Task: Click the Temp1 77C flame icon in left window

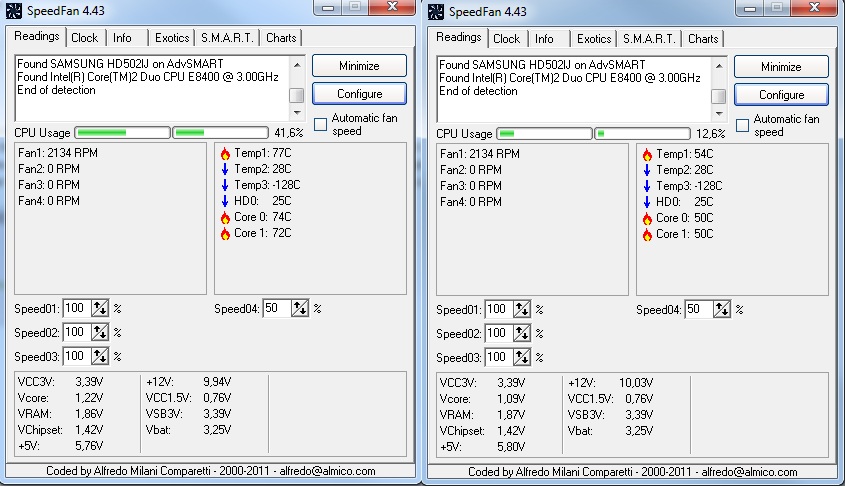Action: [225, 154]
